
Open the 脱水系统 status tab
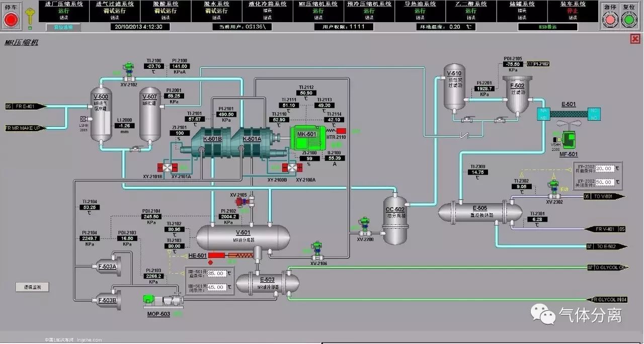click(x=216, y=11)
